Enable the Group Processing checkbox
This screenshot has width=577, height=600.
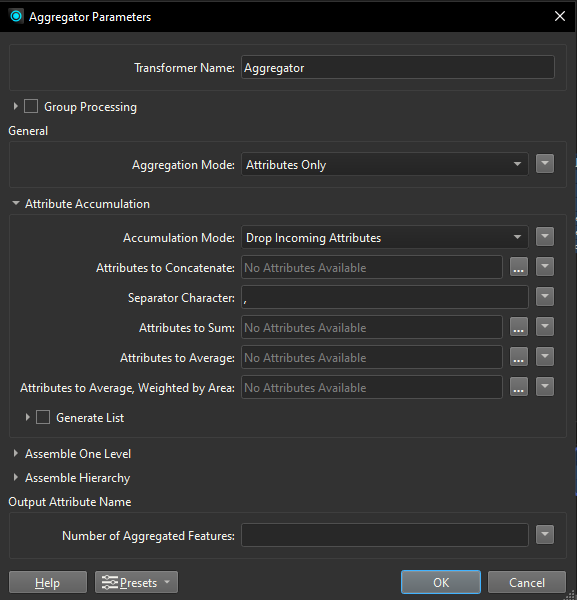click(x=31, y=106)
